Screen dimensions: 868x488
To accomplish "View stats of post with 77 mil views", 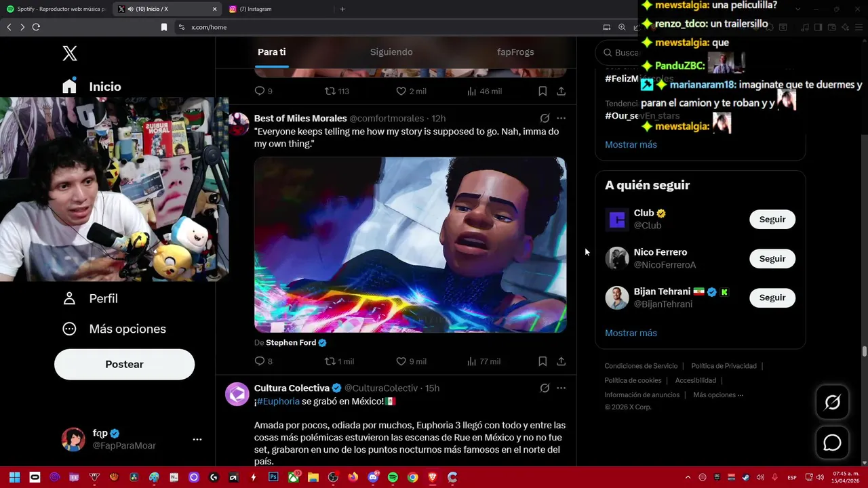I will point(484,361).
